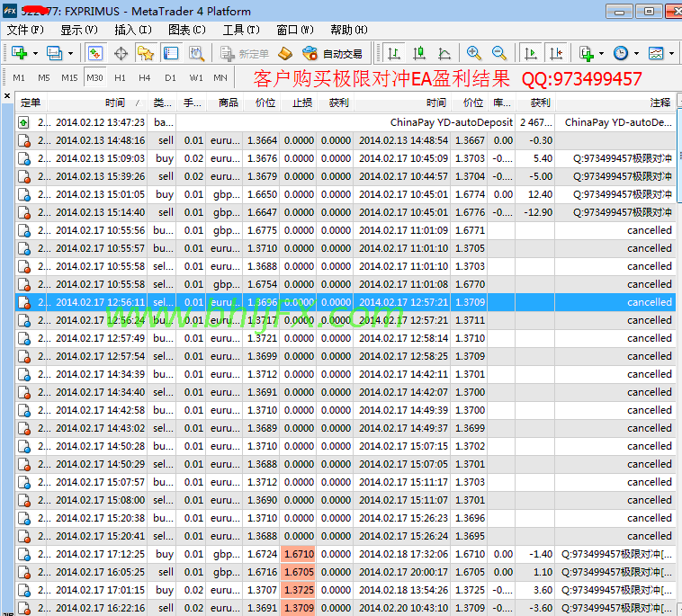682x616 pixels.
Task: Open the 工具(T) menu
Action: [241, 30]
